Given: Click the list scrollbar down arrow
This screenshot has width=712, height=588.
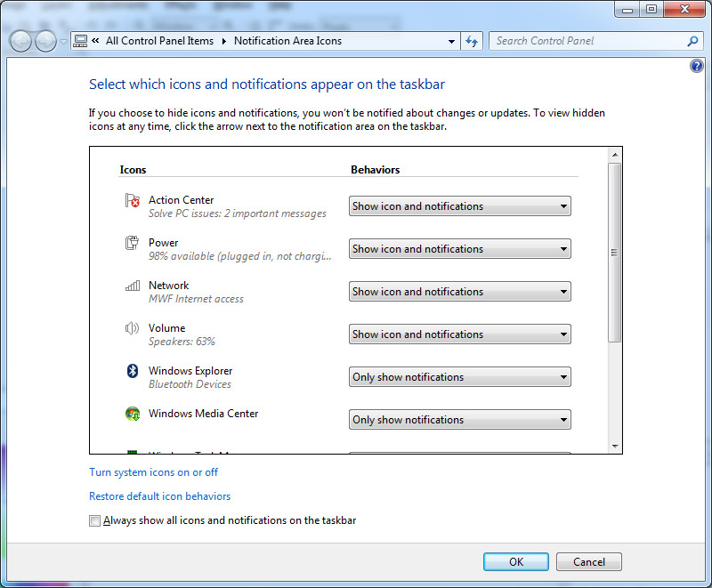Looking at the screenshot, I should click(615, 446).
